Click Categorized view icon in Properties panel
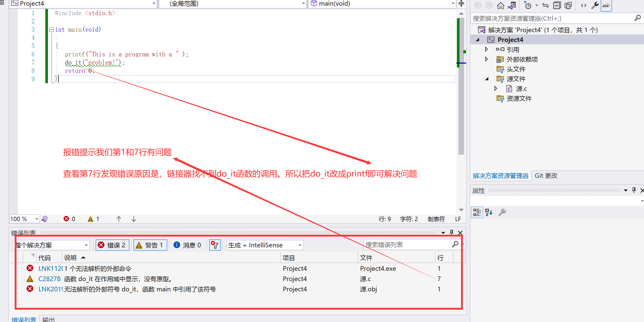The width and height of the screenshot is (644, 322). click(477, 212)
